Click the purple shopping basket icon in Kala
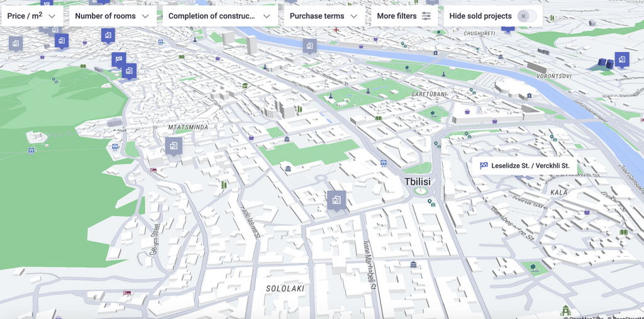The image size is (644, 319). 587,212
